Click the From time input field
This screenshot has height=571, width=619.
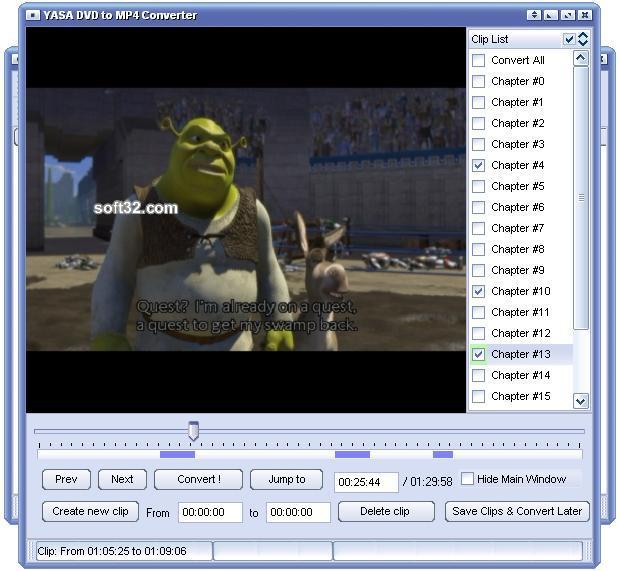pos(210,513)
